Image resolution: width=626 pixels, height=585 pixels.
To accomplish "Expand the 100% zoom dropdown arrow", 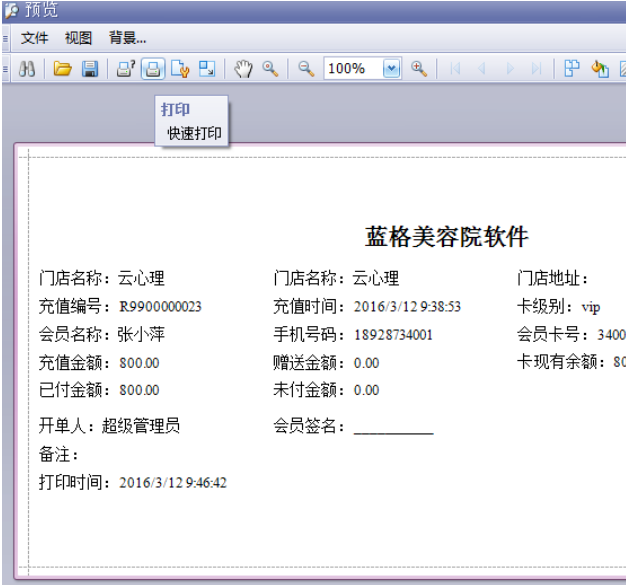I will (x=391, y=69).
